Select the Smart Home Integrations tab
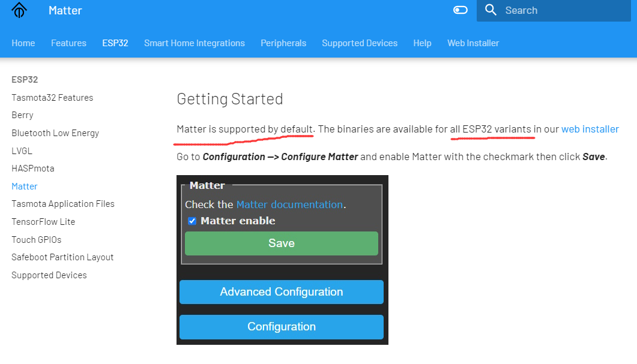The image size is (637, 364). (x=195, y=43)
